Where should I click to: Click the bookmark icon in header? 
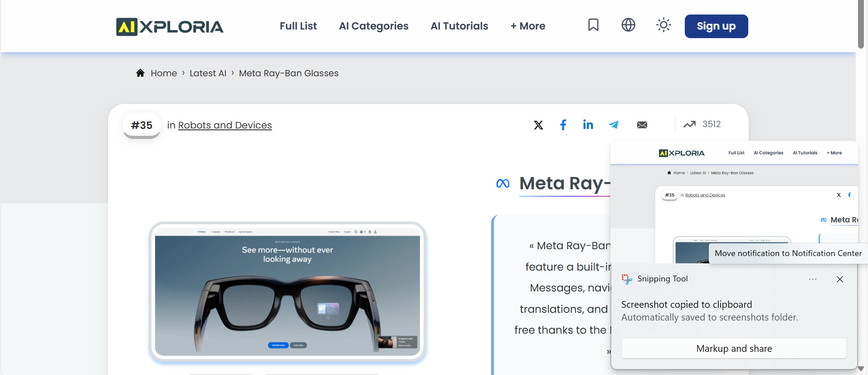(x=593, y=25)
